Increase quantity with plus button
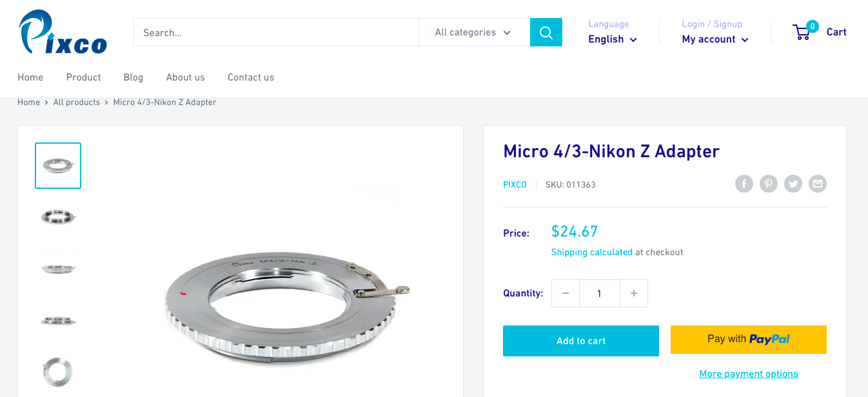 pos(634,293)
